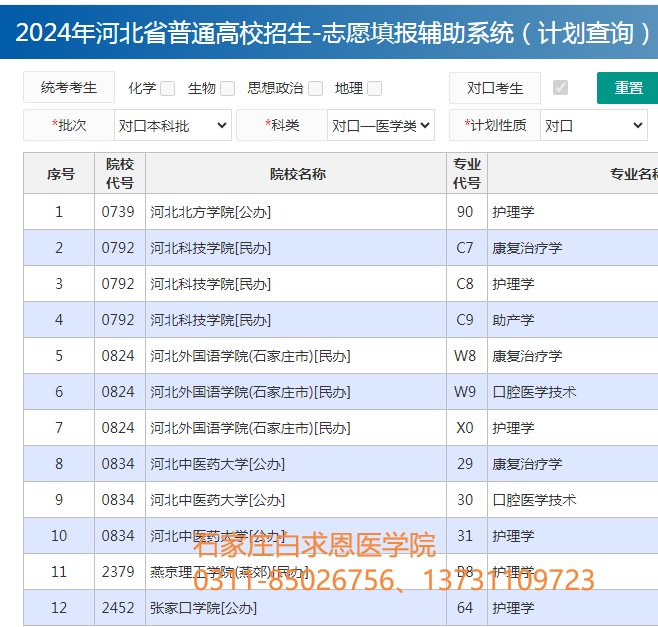Image resolution: width=658 pixels, height=627 pixels.
Task: Click the 院校名称 column header
Action: pos(297,173)
